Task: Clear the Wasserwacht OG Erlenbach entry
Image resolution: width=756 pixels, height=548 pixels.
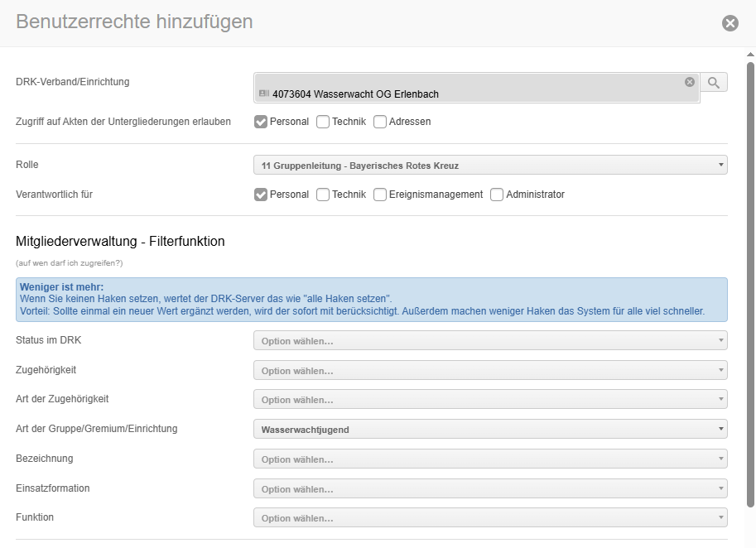Action: [x=689, y=82]
